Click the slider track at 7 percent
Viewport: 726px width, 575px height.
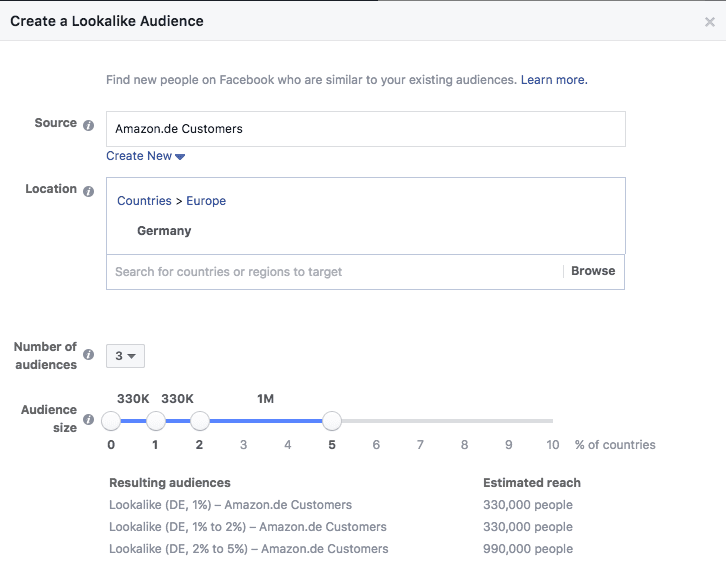(x=420, y=421)
